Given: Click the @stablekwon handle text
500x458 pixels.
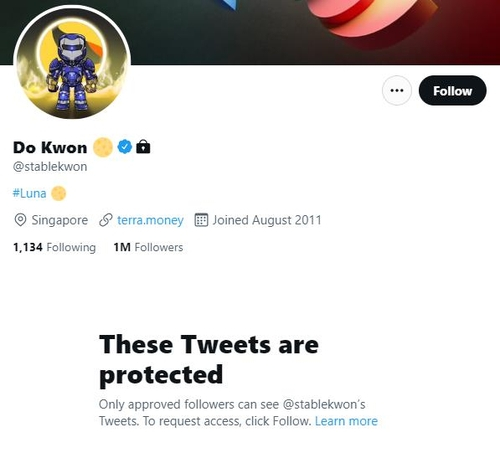Looking at the screenshot, I should click(50, 167).
